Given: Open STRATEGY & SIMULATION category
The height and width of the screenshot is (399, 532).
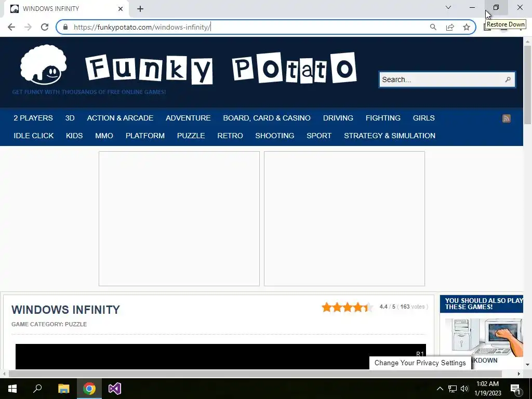Looking at the screenshot, I should 390,136.
